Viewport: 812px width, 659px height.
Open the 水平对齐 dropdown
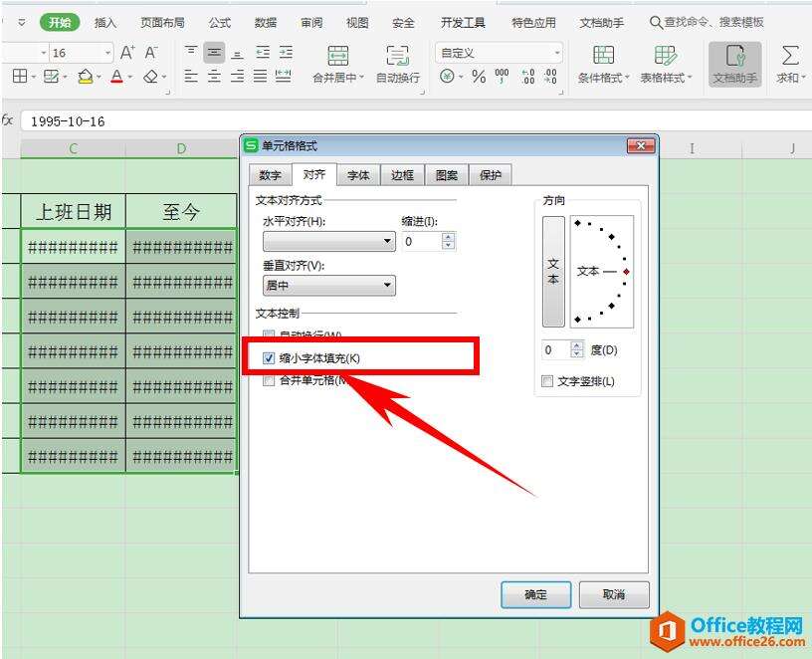click(387, 241)
